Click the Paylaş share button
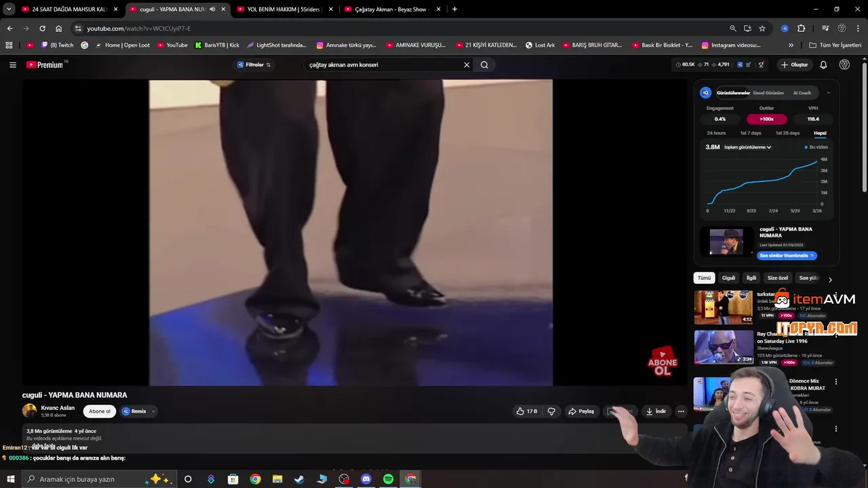This screenshot has height=488, width=868. pyautogui.click(x=581, y=411)
